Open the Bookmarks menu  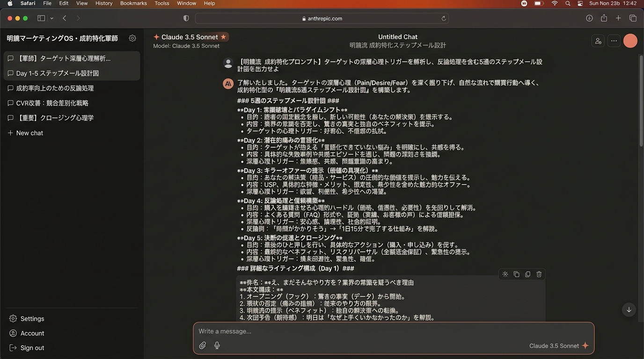click(133, 3)
